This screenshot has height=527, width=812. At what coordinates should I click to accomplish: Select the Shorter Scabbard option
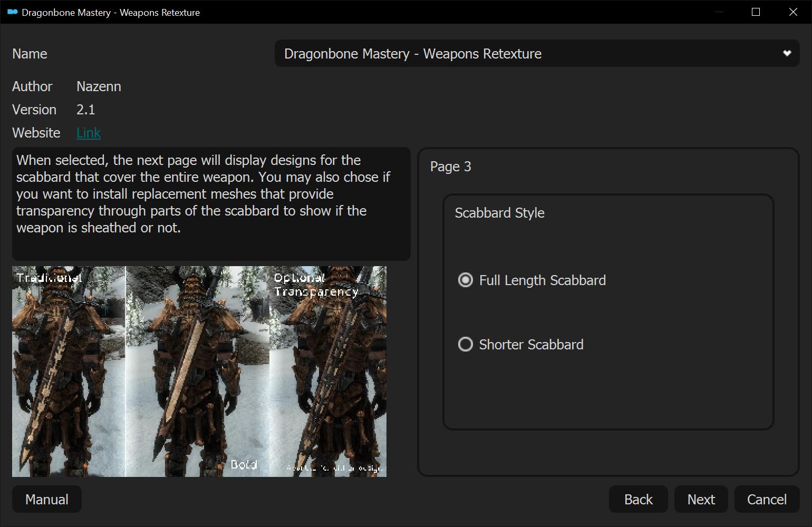(521, 345)
